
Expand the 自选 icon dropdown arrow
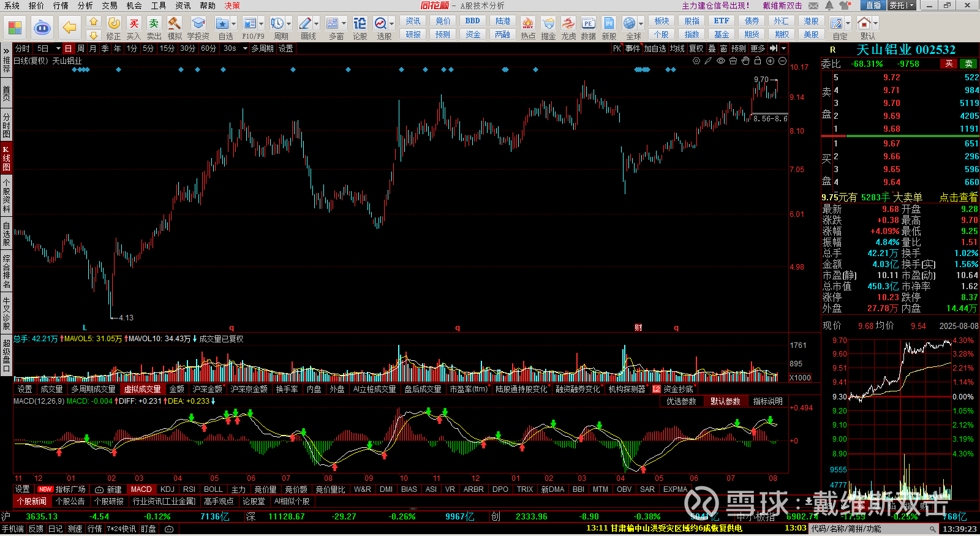pos(235,24)
